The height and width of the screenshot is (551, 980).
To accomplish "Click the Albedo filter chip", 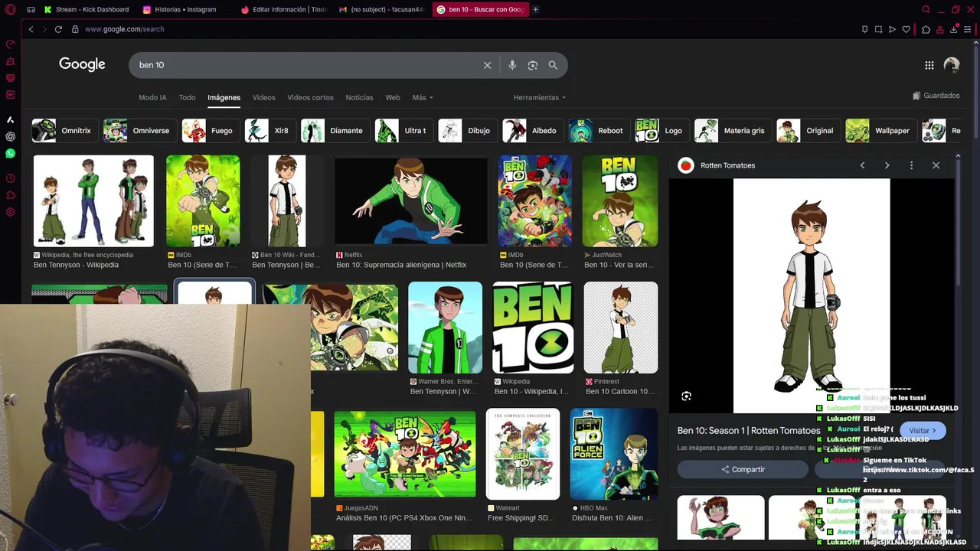I will tap(532, 131).
